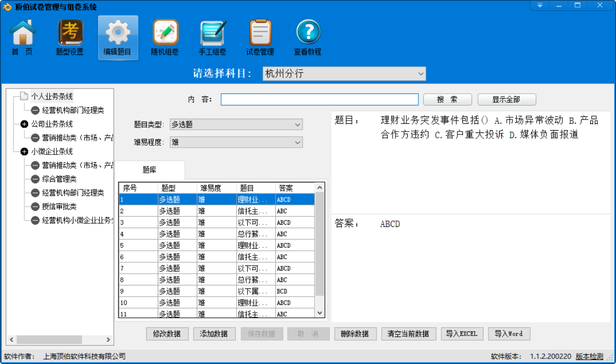The image size is (616, 364).
Task: Collapse the 综合管理类 node icon
Action: pos(35,179)
